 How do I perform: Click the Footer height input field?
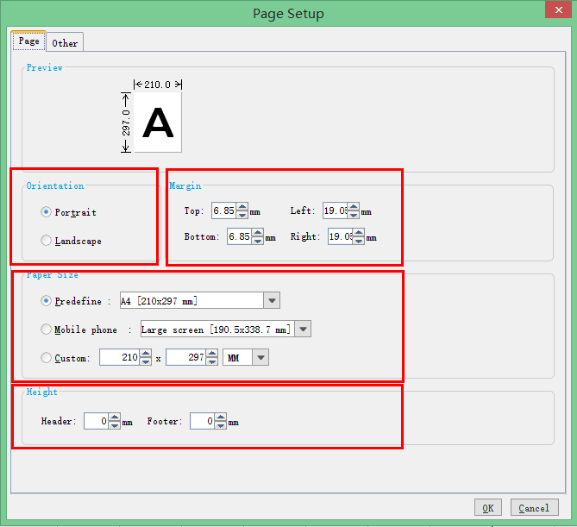coord(202,421)
